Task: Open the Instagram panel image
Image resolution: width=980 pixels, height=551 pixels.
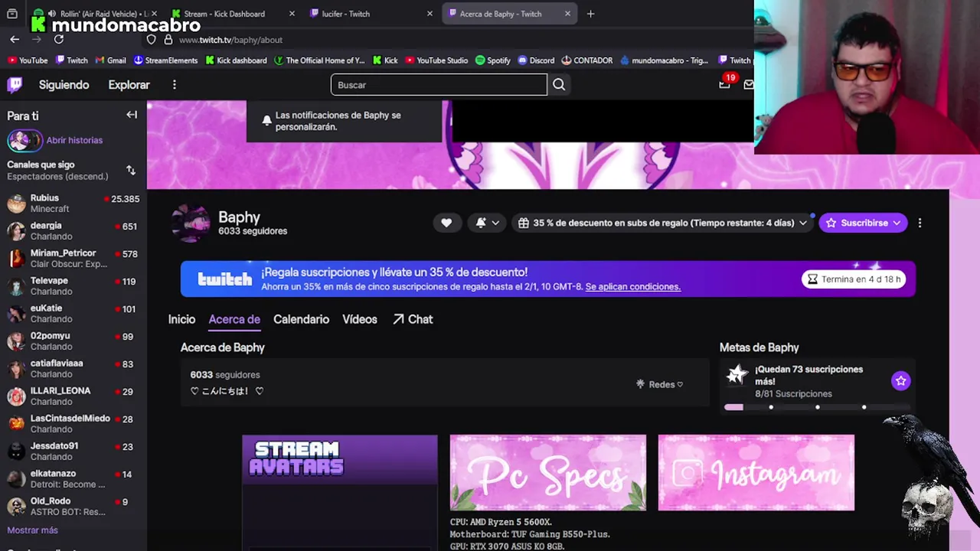Action: [x=756, y=472]
